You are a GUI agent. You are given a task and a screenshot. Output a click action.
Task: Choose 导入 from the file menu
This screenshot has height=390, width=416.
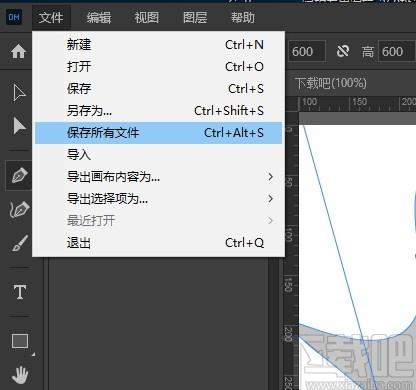[x=158, y=155]
